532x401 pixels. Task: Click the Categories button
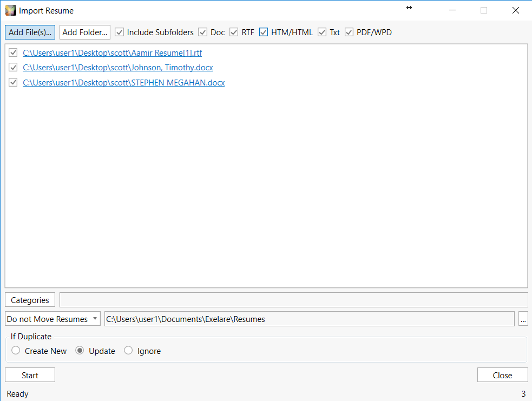click(30, 300)
